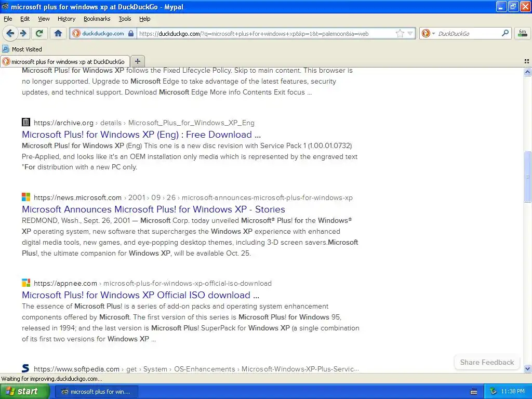The width and height of the screenshot is (532, 399).
Task: Open the search engine selector dropdown
Action: tap(428, 33)
